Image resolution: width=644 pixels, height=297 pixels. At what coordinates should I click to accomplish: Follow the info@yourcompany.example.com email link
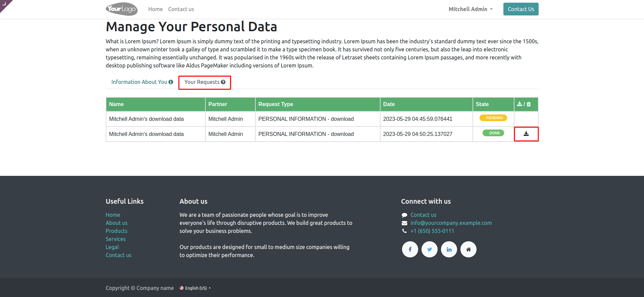(x=451, y=223)
